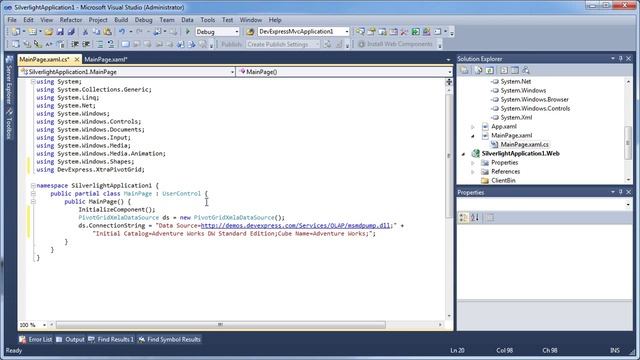The height and width of the screenshot is (360, 640).
Task: Open the Refactor menu
Action: [x=71, y=20]
